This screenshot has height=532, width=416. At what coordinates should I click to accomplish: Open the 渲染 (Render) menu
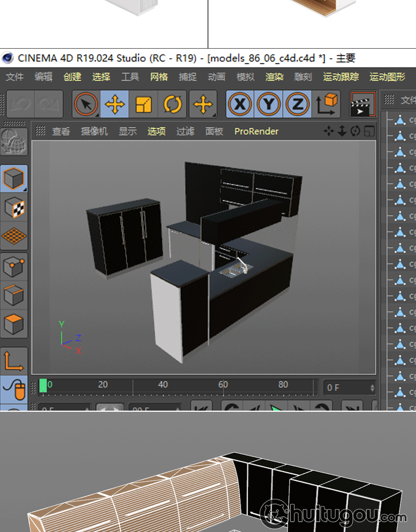274,77
